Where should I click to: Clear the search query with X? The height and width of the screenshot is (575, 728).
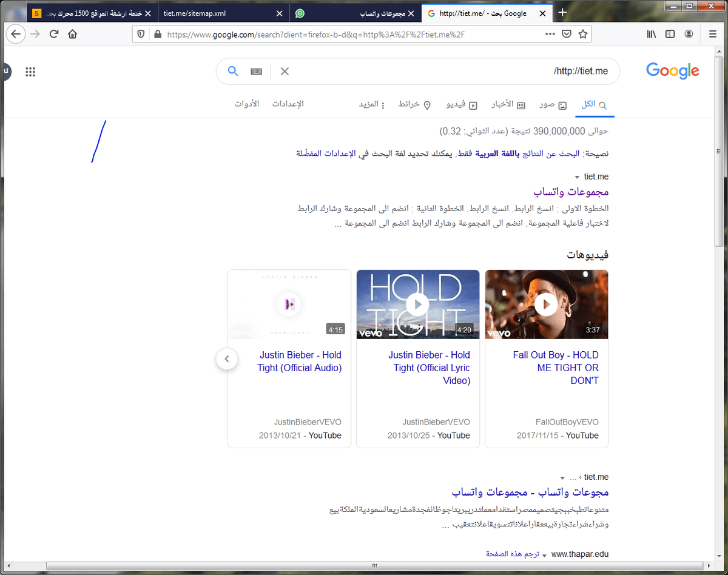click(x=285, y=72)
